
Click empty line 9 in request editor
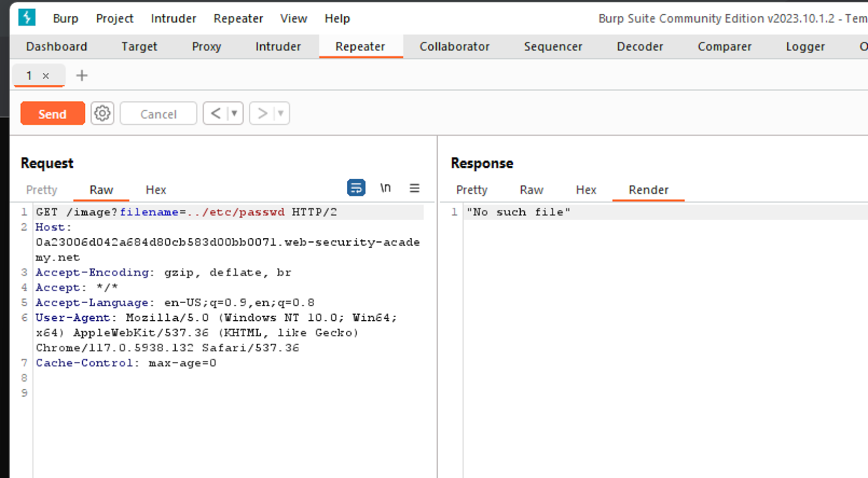(228, 393)
